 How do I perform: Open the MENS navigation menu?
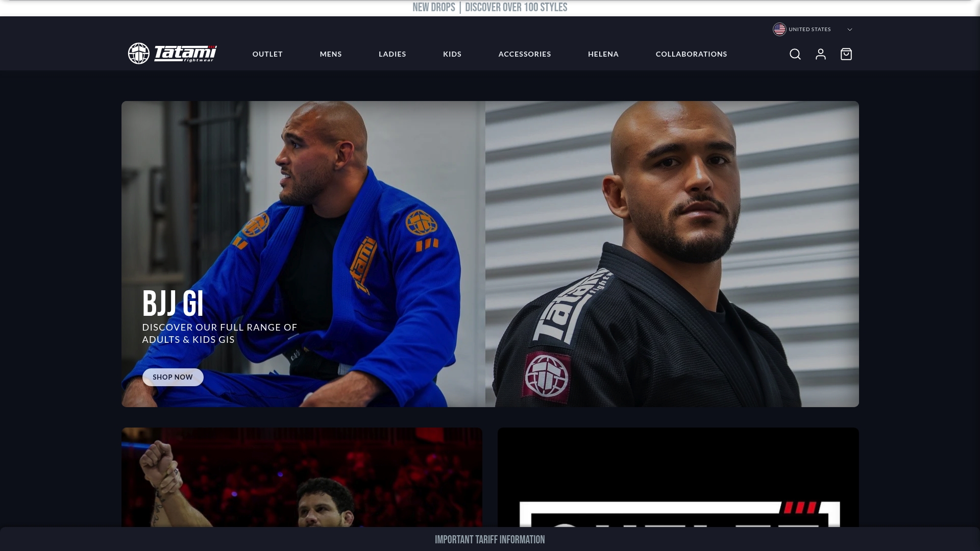click(x=330, y=54)
